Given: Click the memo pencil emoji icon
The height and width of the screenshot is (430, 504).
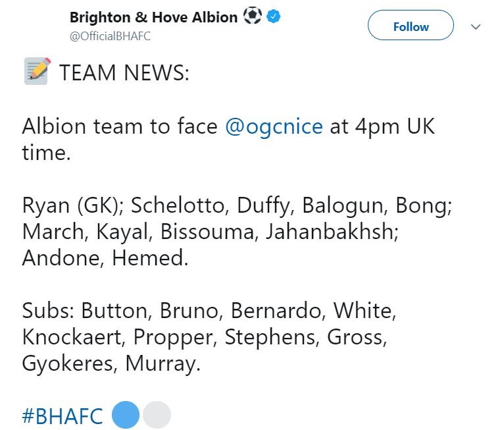Looking at the screenshot, I should 38,71.
